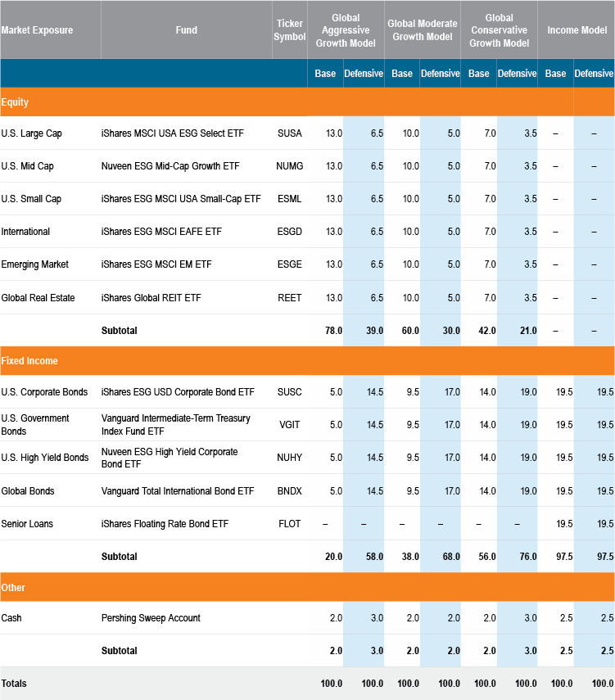This screenshot has width=615, height=700.
Task: Select the Totals row label
Action: (14, 684)
